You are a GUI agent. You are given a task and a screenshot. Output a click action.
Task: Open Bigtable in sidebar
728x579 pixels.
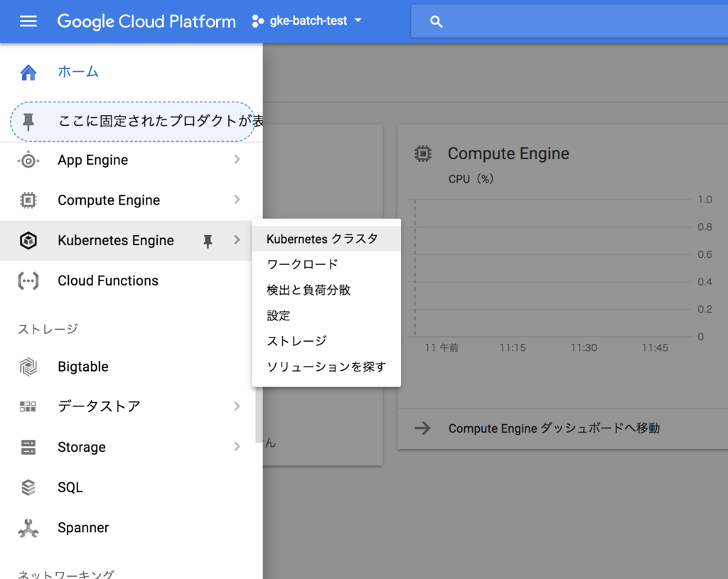[83, 367]
